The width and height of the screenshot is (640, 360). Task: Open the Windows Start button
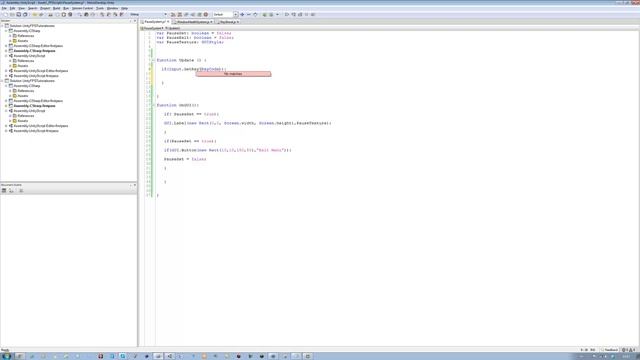click(7, 356)
